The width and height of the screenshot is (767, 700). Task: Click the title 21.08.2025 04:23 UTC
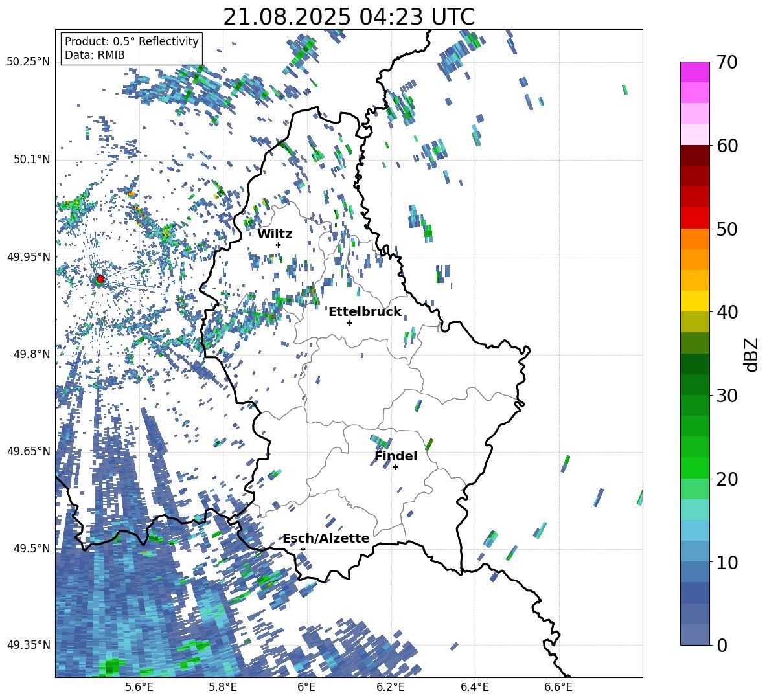(349, 17)
